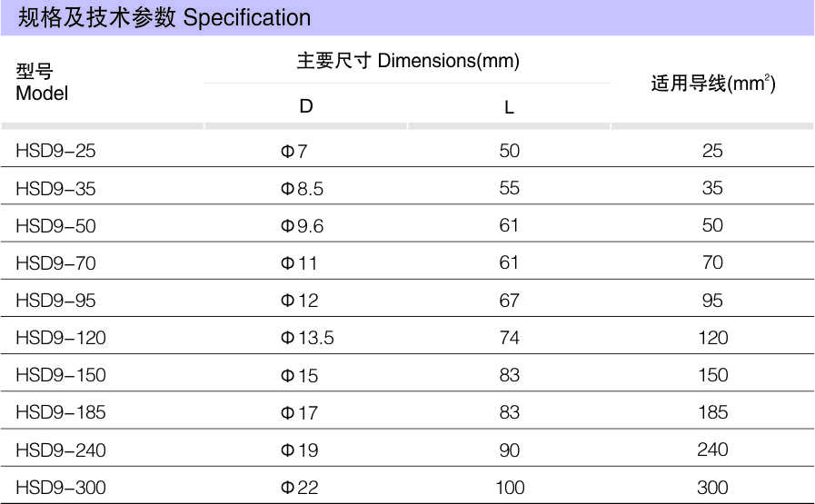
Task: Click the HSD9-240 model cell
Action: pos(61,450)
